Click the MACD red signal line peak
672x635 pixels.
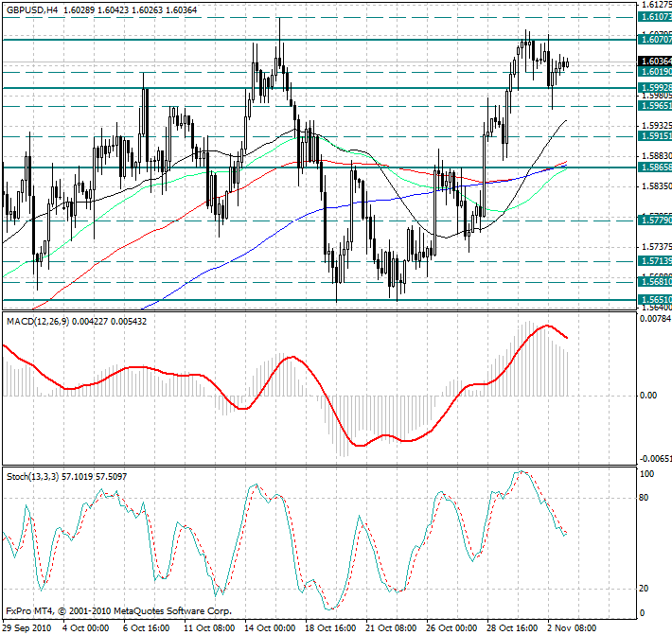(x=546, y=326)
